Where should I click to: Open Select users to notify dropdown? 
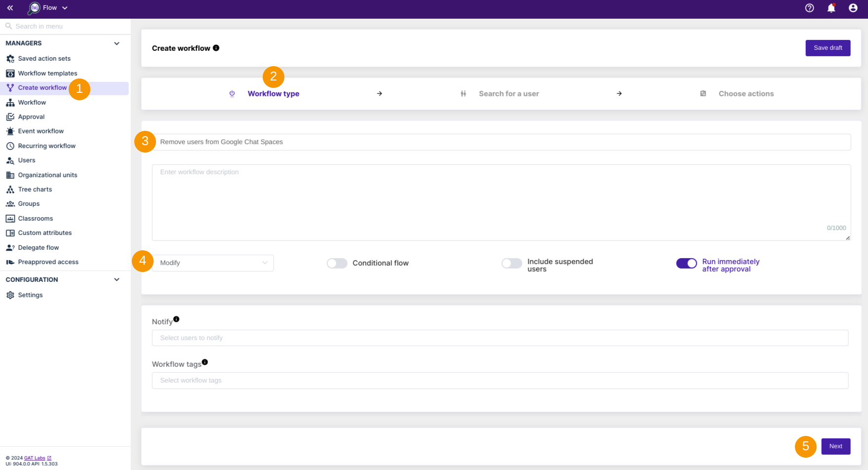[x=500, y=338]
